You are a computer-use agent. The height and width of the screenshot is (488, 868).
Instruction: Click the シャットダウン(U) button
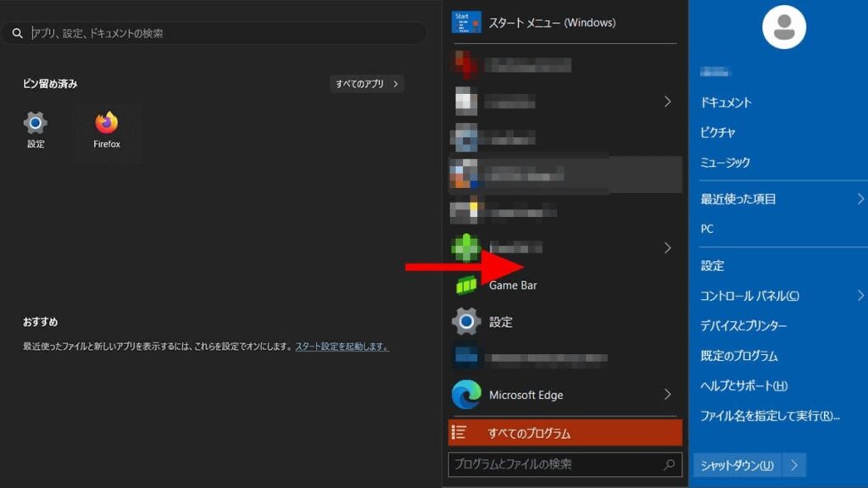pyautogui.click(x=737, y=465)
